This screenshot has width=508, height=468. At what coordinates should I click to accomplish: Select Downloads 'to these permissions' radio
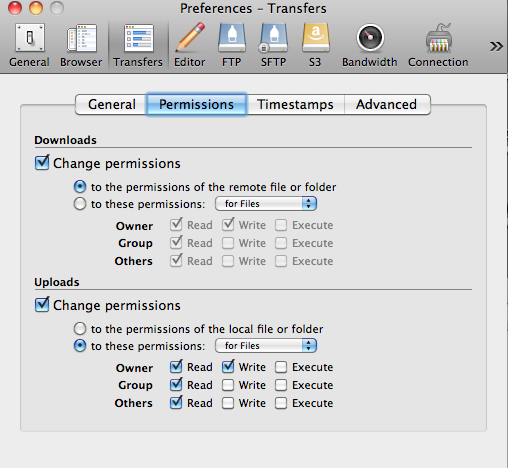(x=80, y=204)
